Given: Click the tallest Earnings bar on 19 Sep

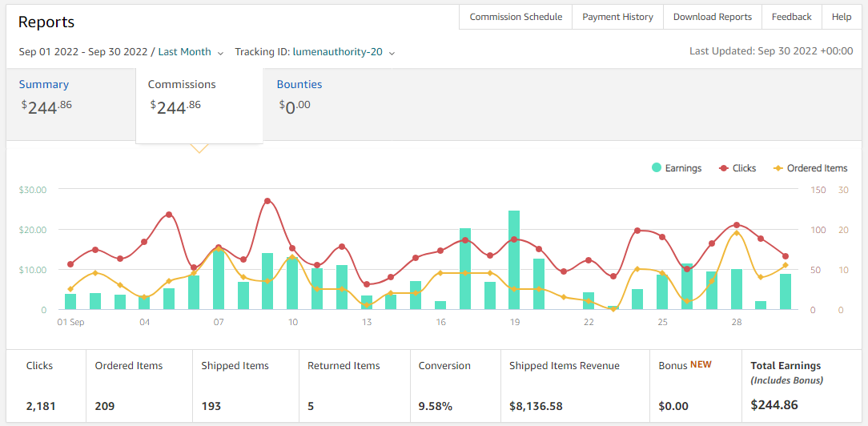Looking at the screenshot, I should [x=514, y=260].
